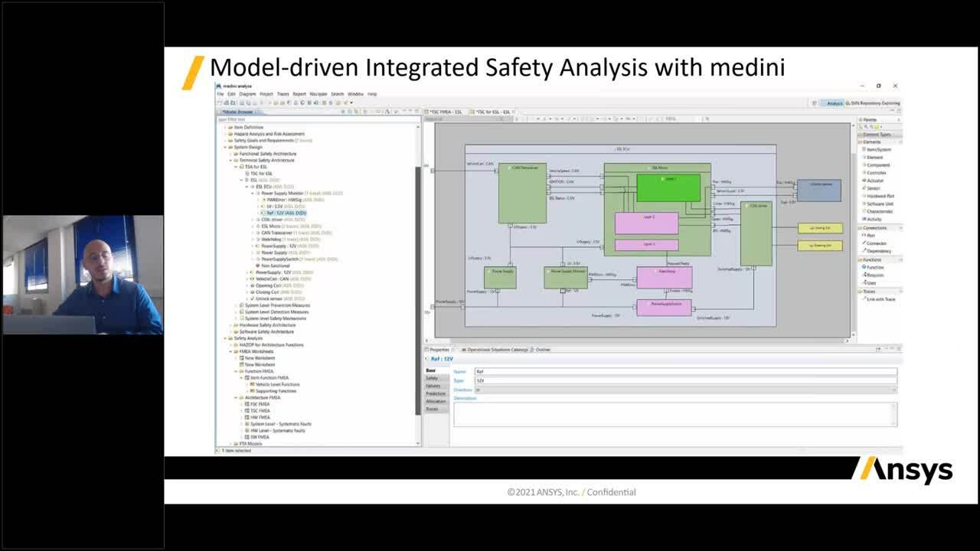Switch to the Analysis perspective
Viewport: 980px width, 551px height.
tap(835, 102)
